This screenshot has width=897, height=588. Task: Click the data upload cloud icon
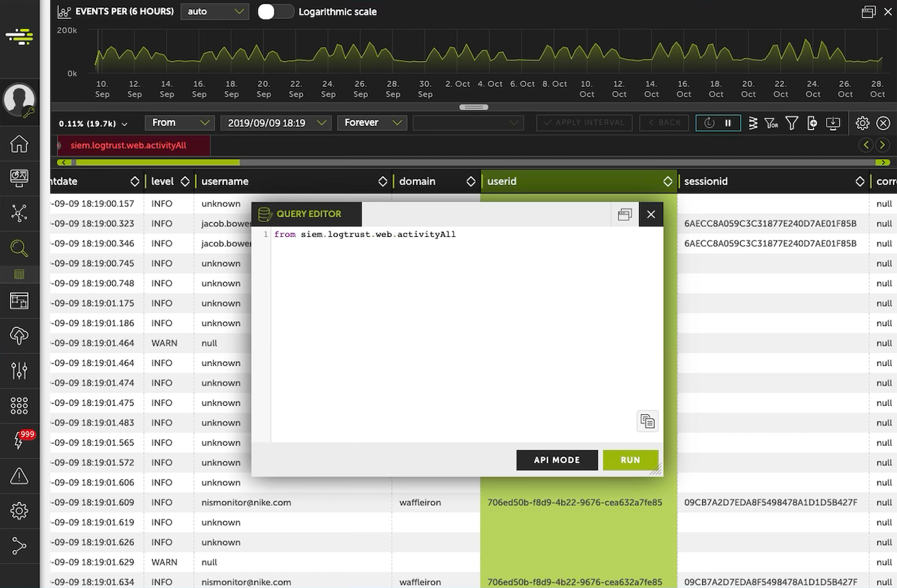click(x=20, y=335)
